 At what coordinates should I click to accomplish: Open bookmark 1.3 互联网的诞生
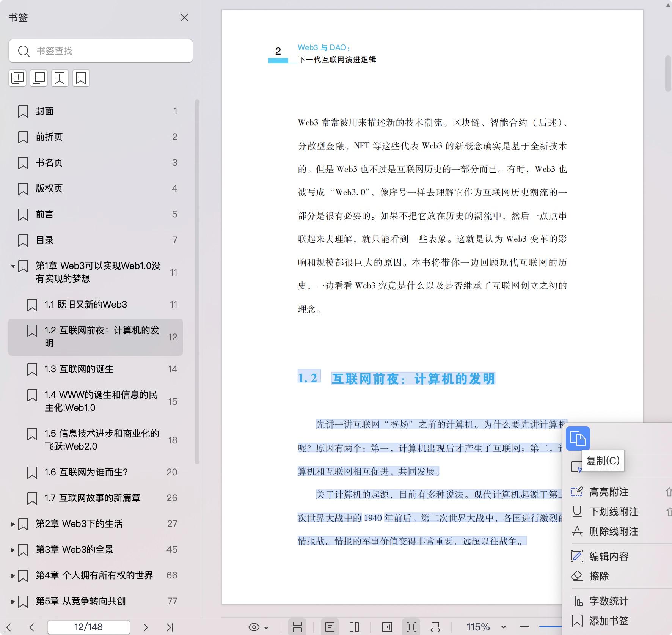(x=79, y=369)
